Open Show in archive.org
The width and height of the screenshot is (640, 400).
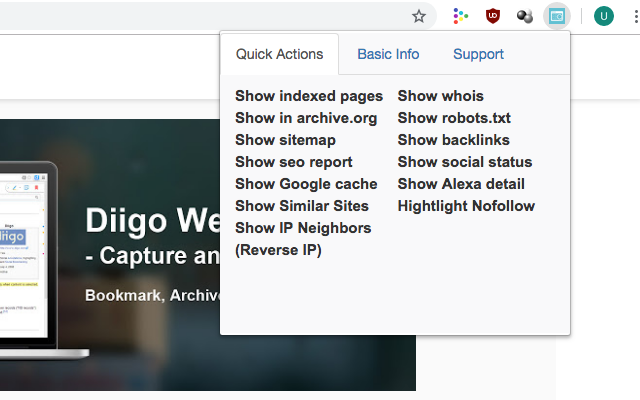306,118
